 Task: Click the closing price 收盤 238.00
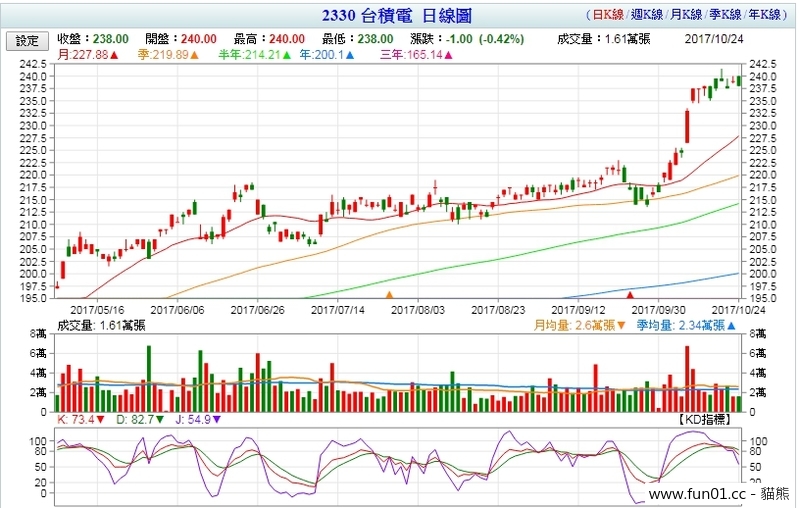(x=93, y=39)
